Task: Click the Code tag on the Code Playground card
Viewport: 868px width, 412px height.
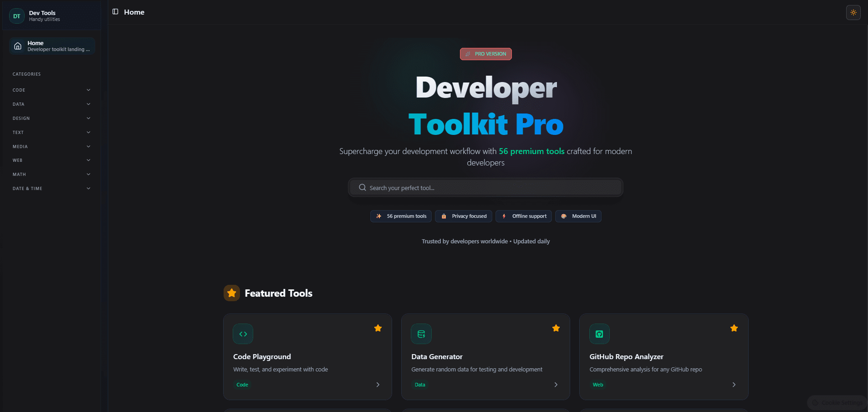Action: (242, 385)
